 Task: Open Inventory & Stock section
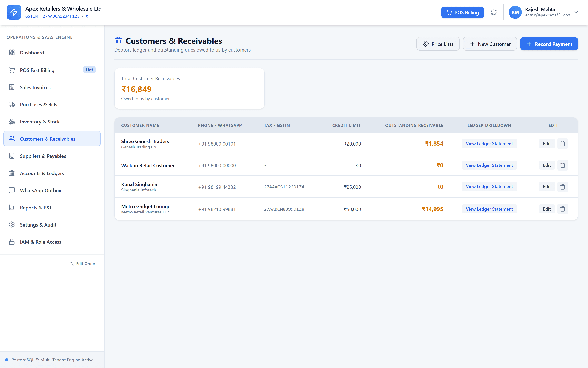(52, 122)
